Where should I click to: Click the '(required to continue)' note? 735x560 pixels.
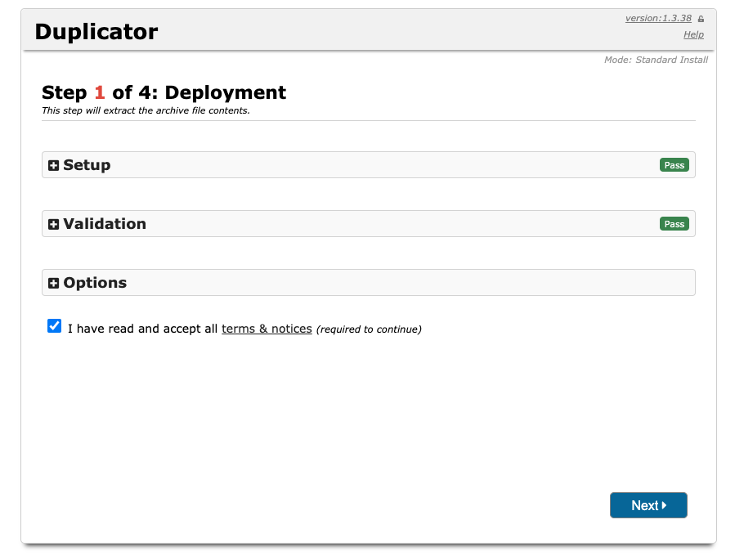[x=369, y=329]
